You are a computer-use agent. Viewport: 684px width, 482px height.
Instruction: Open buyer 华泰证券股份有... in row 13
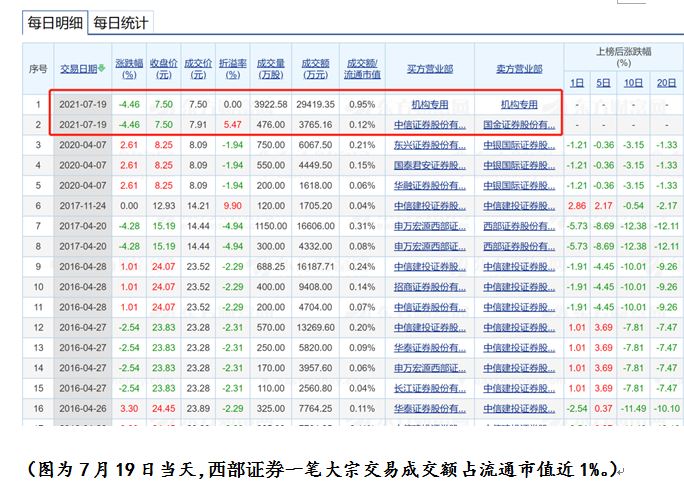point(430,348)
